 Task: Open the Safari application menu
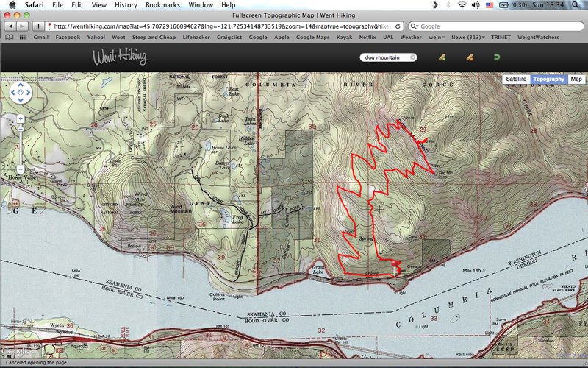point(35,5)
